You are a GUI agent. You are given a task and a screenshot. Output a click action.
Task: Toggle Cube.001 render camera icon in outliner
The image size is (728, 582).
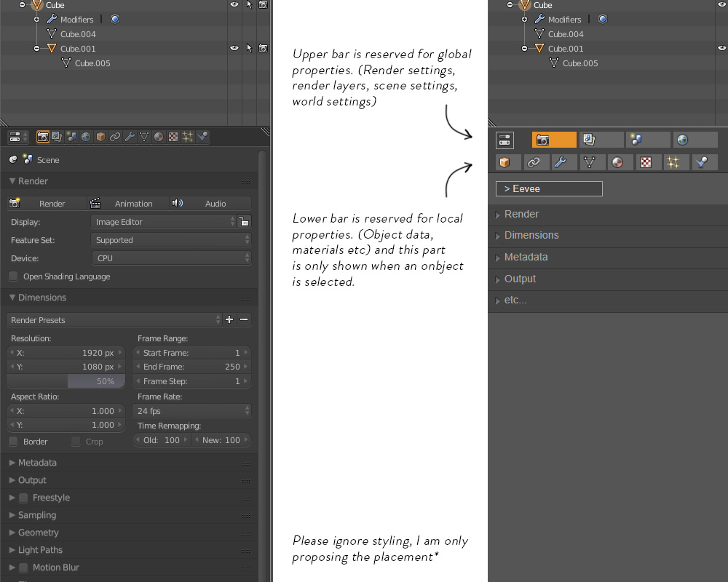pyautogui.click(x=264, y=48)
